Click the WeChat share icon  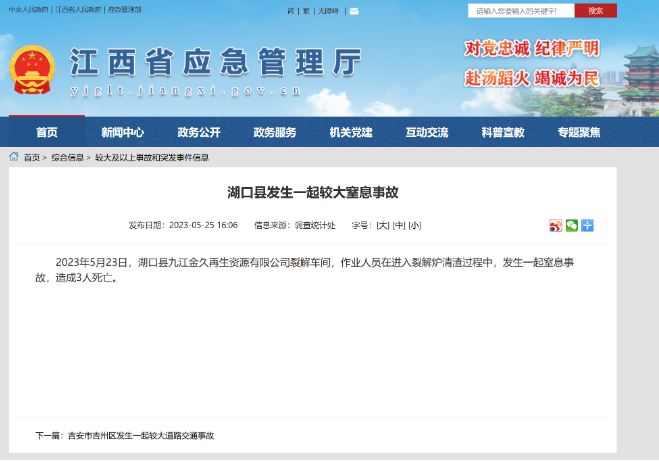pyautogui.click(x=572, y=226)
